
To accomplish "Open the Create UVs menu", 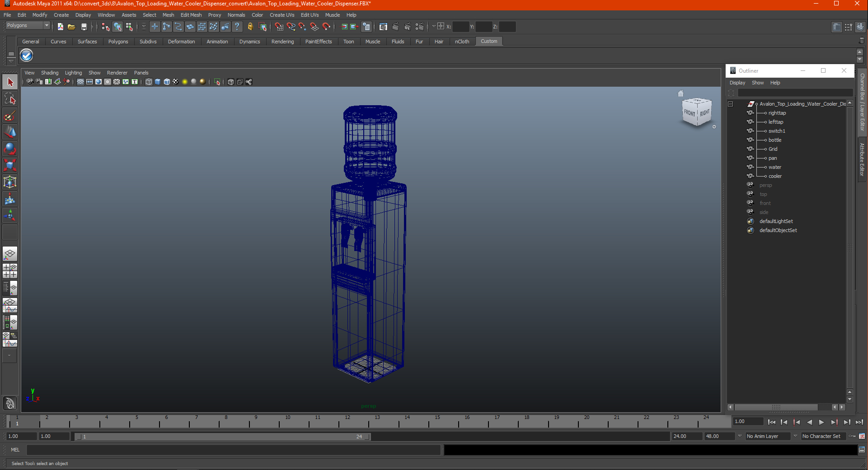I will 282,15.
